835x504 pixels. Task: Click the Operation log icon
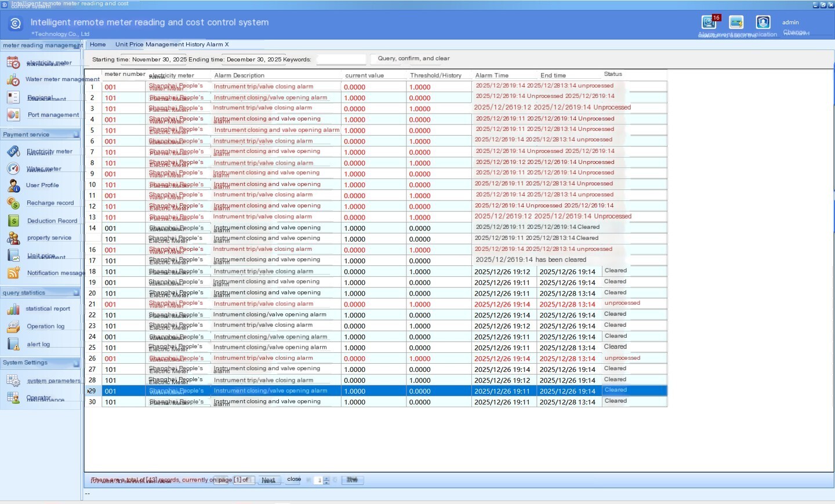pos(13,327)
